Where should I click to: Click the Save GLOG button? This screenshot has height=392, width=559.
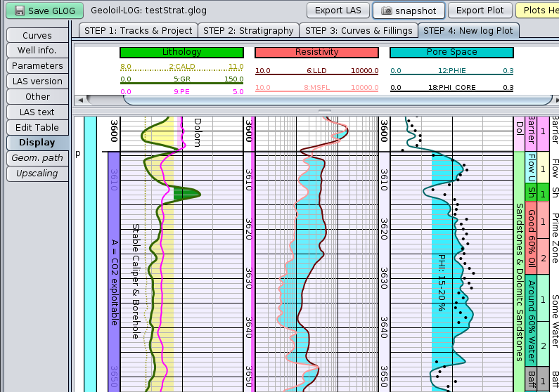click(x=44, y=11)
